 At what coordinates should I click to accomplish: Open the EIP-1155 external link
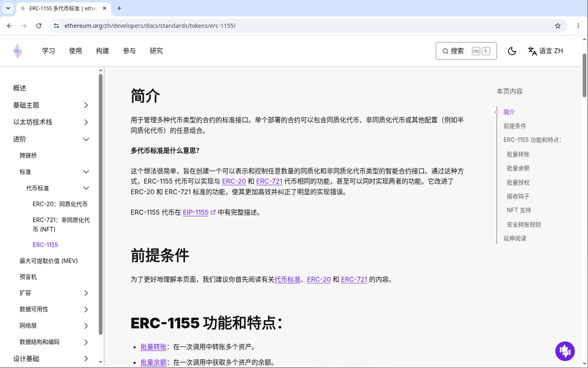199,213
